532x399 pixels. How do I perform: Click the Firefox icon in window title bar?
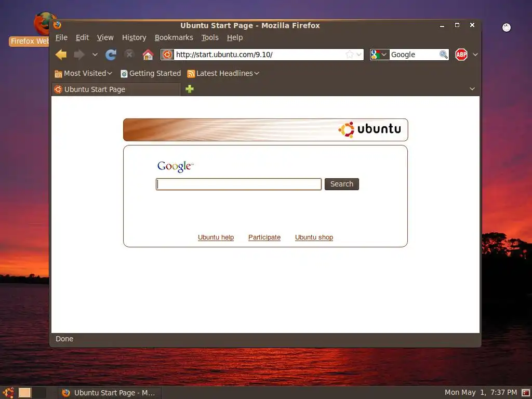pos(57,25)
